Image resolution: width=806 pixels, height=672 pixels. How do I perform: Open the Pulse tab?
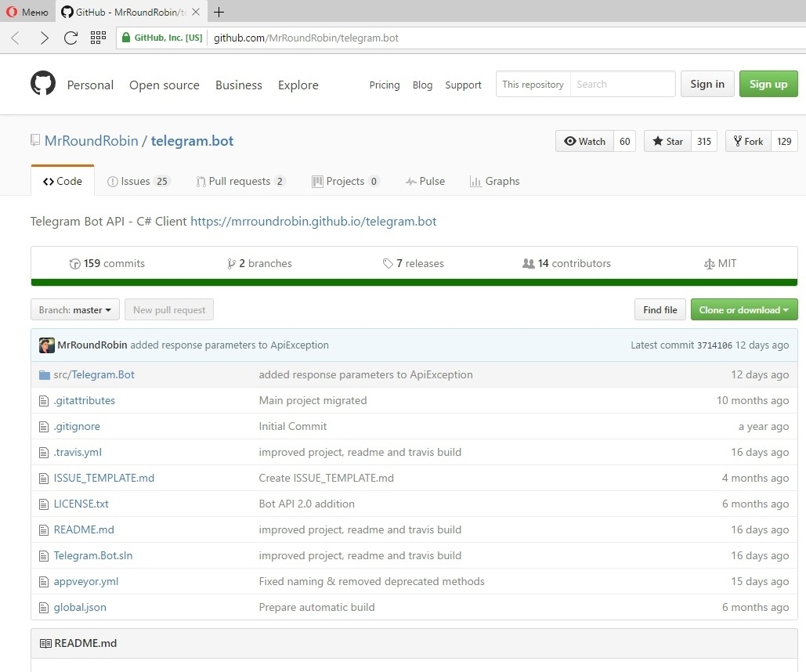coord(425,181)
